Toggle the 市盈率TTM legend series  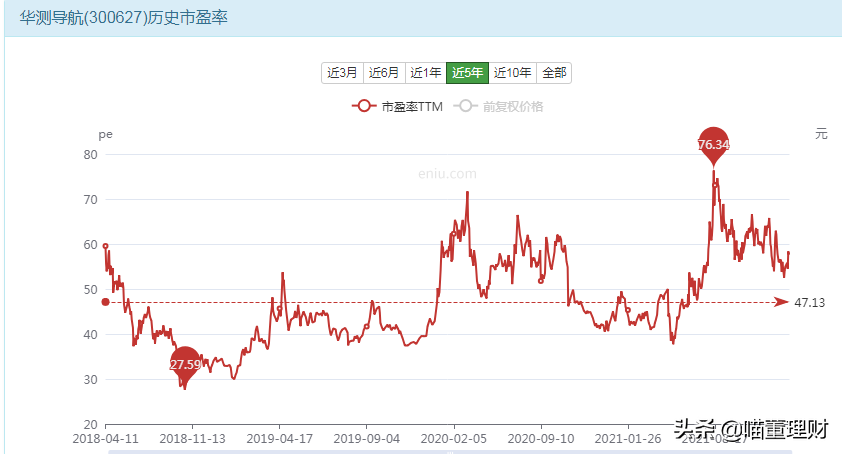pyautogui.click(x=397, y=106)
